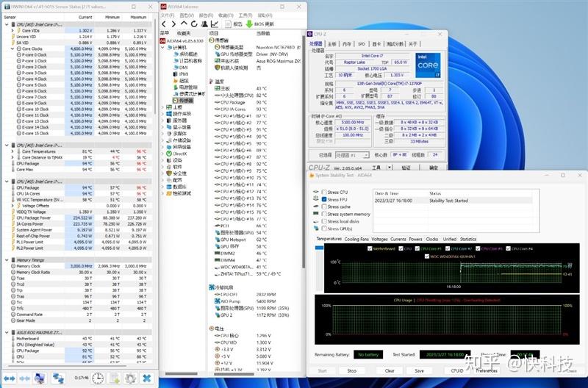The image size is (588, 388).
Task: Click Stop in System Stability Test
Action: (x=351, y=371)
